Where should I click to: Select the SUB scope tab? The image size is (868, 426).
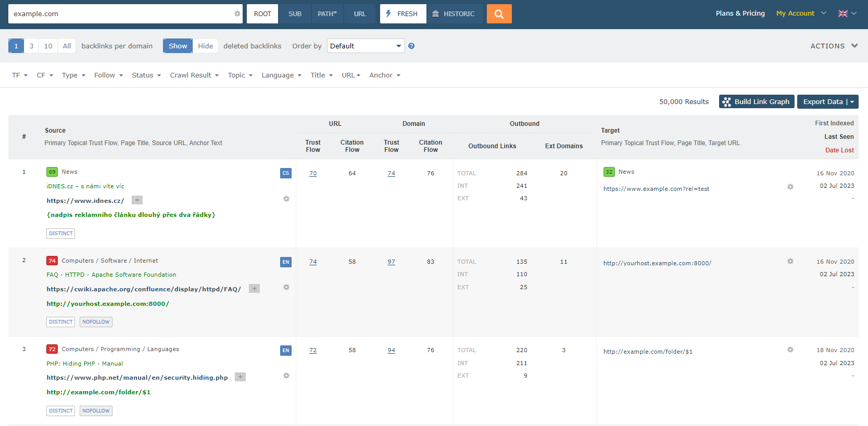pos(295,14)
